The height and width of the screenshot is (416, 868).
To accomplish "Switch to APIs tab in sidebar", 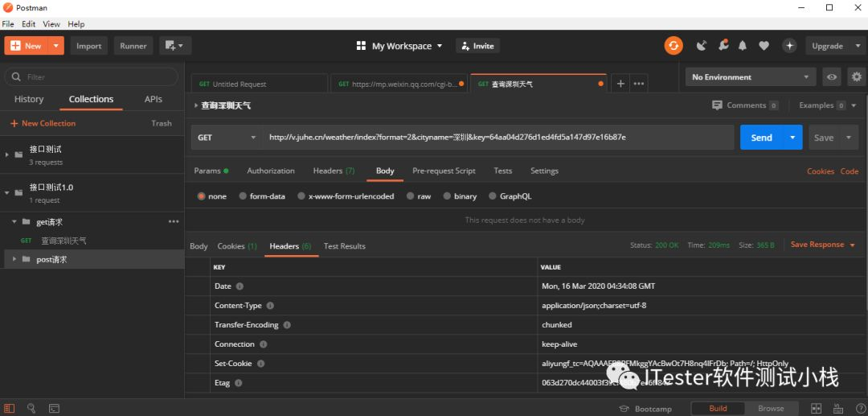I will pos(154,99).
